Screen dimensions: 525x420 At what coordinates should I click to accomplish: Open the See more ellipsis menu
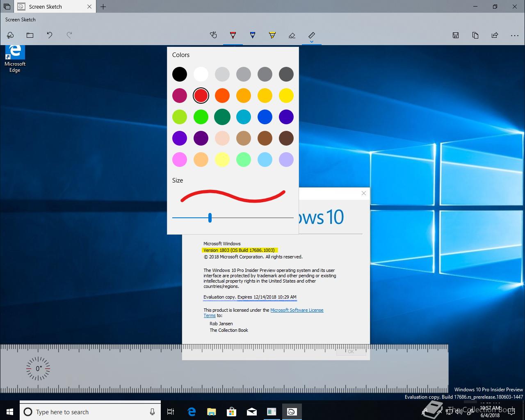515,36
